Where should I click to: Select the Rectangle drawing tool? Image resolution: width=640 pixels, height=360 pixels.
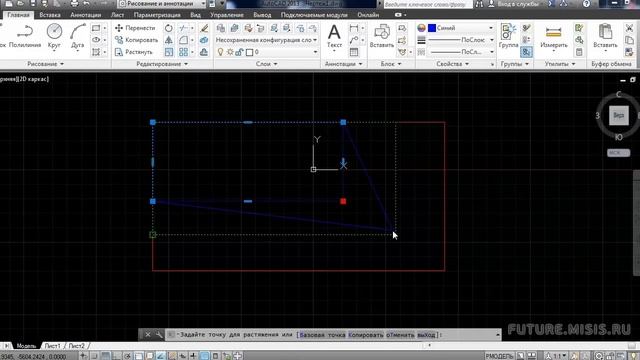coord(96,28)
